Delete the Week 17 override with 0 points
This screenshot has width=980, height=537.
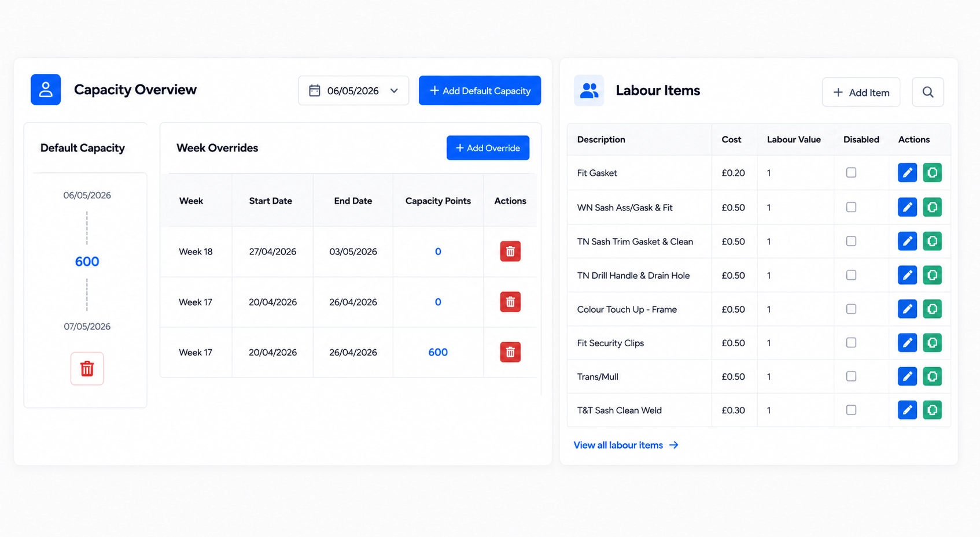(510, 302)
